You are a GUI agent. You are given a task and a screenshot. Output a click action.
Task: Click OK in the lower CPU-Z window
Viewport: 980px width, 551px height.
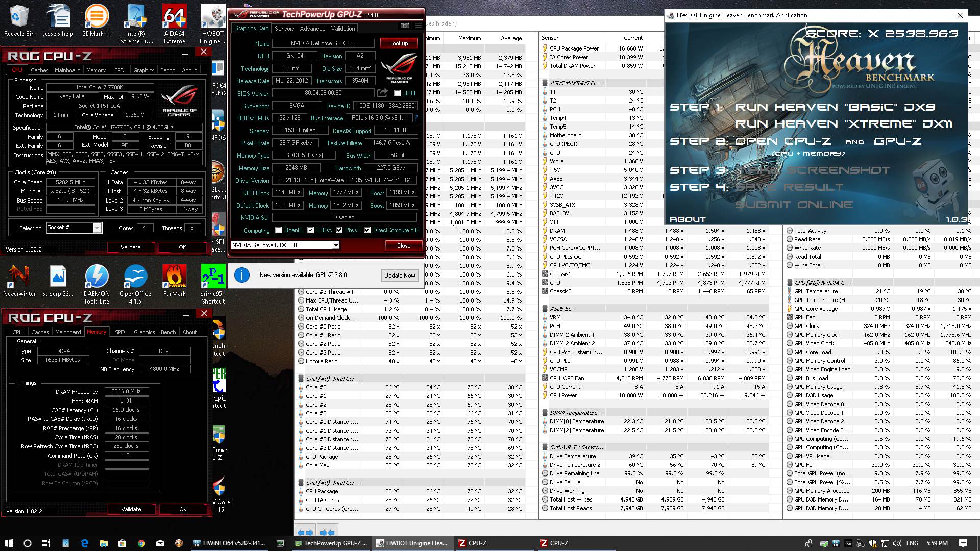[x=183, y=509]
